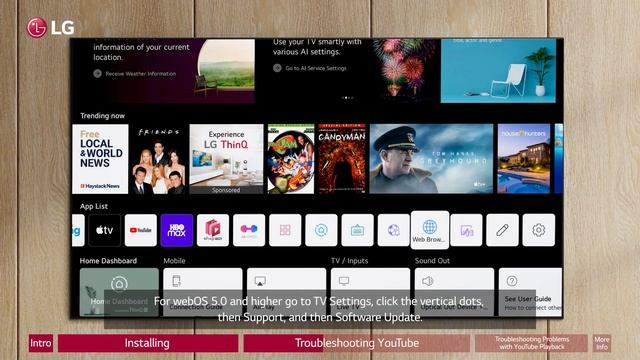Viewport: 640px width, 360px height.
Task: Launch the YouTube app tile
Action: (140, 230)
